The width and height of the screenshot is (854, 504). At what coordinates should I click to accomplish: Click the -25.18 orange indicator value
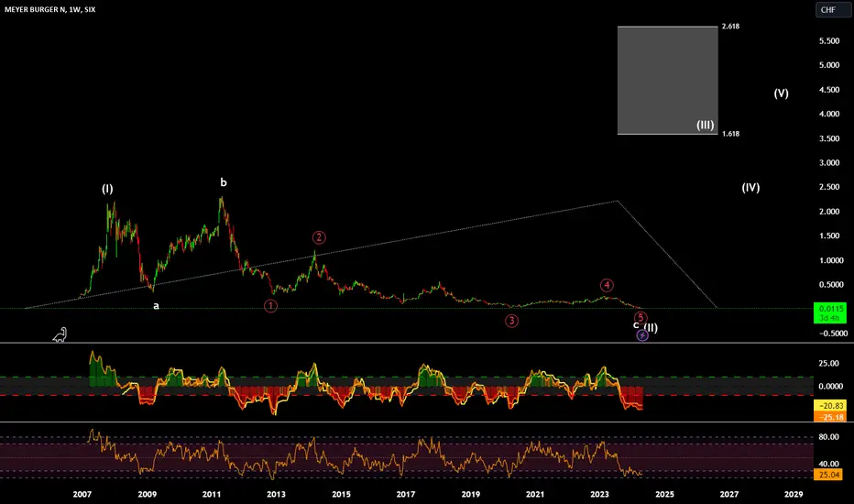830,417
